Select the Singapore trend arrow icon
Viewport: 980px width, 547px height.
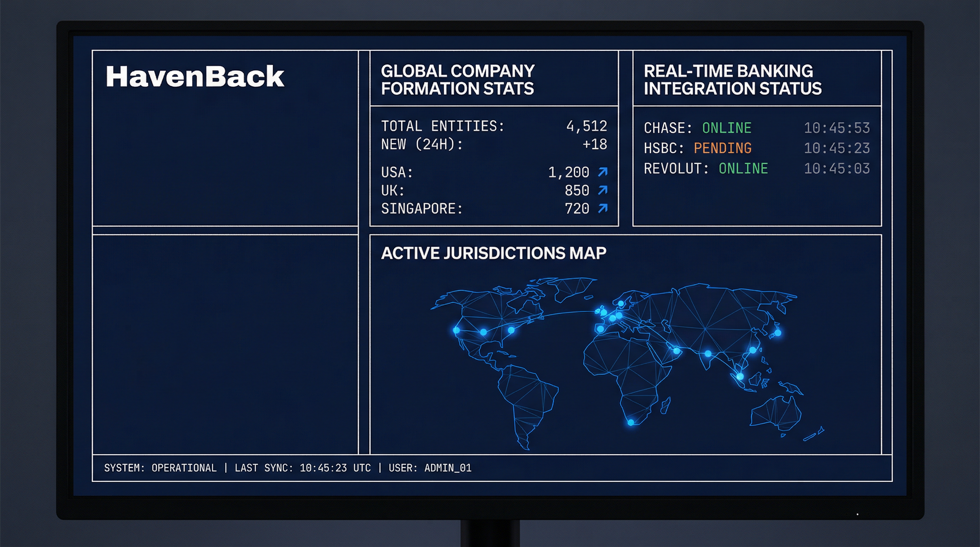[603, 209]
